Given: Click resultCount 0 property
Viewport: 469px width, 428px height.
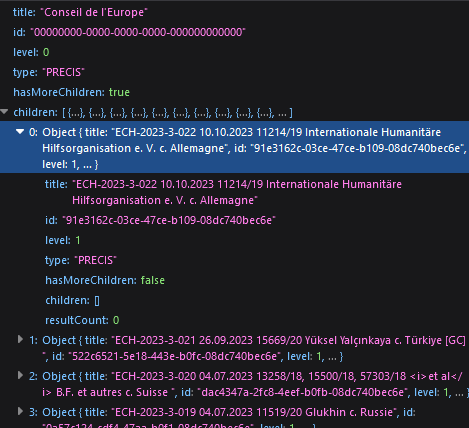Looking at the screenshot, I should (x=82, y=320).
